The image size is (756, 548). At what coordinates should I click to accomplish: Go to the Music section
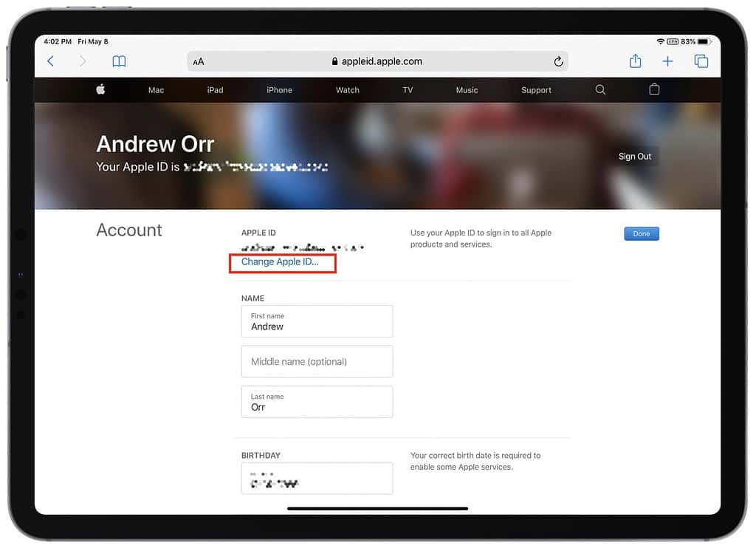coord(467,89)
